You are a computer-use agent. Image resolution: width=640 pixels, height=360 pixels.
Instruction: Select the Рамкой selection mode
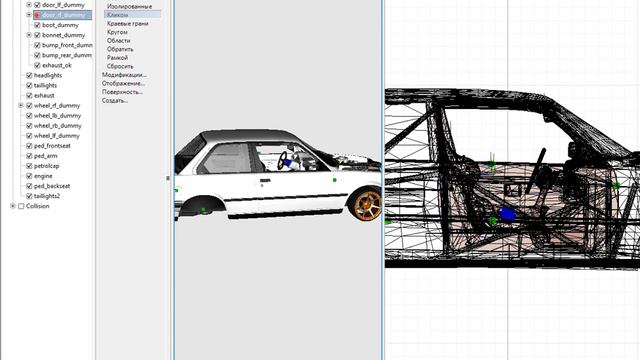tap(117, 58)
